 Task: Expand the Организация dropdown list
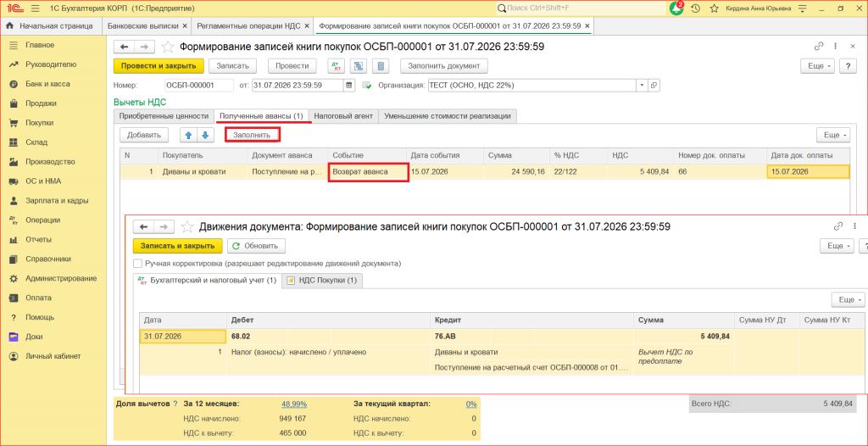[643, 86]
